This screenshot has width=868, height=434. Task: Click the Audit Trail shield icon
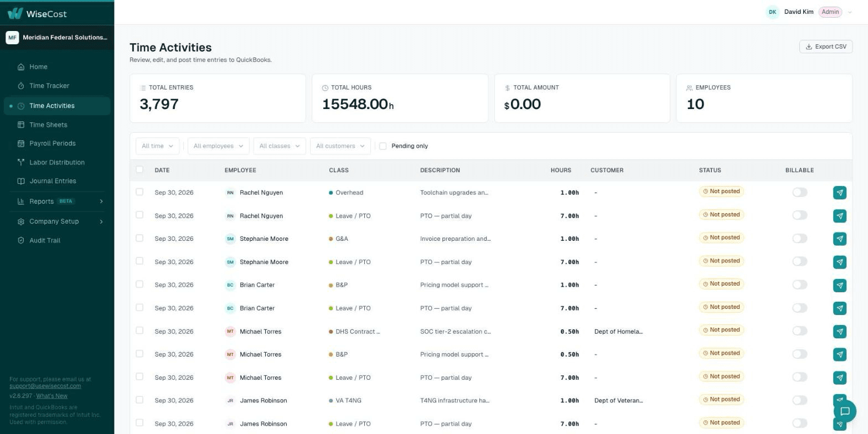21,241
